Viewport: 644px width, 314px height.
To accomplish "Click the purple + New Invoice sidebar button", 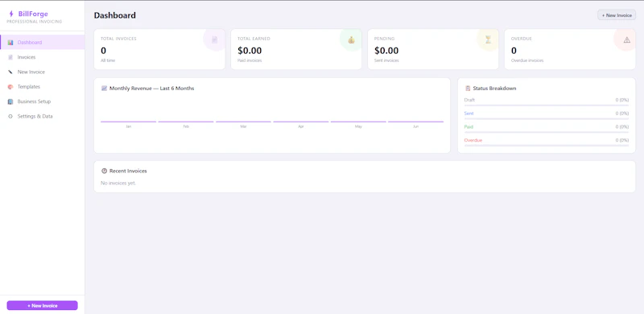I will (43, 305).
